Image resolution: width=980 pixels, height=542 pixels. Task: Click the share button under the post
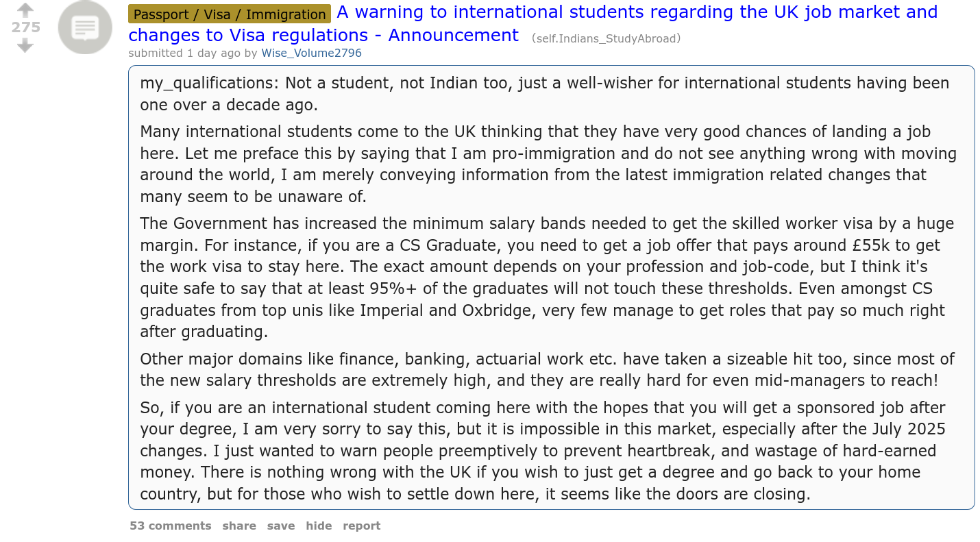(238, 526)
